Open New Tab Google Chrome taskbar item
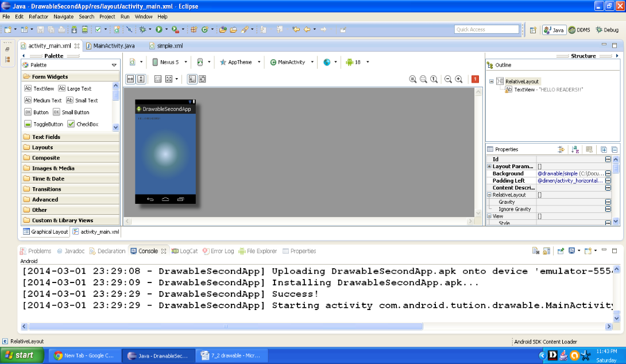The height and width of the screenshot is (364, 626). click(x=84, y=355)
